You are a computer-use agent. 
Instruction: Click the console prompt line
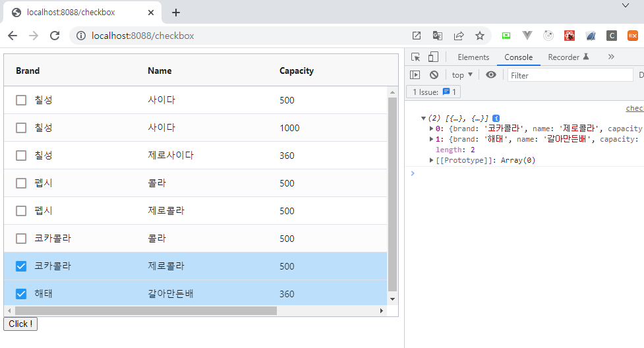pos(526,173)
